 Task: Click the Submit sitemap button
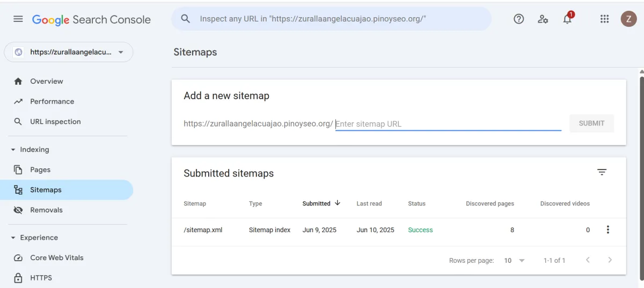click(591, 123)
